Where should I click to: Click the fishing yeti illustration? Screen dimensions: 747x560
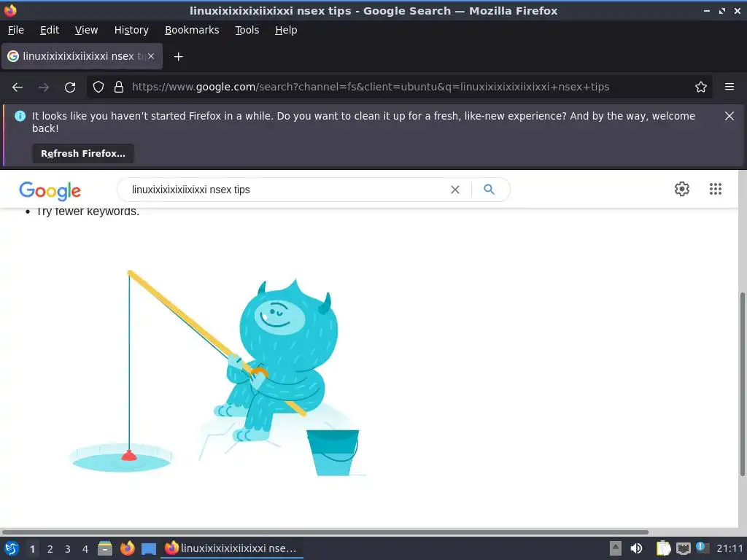219,374
